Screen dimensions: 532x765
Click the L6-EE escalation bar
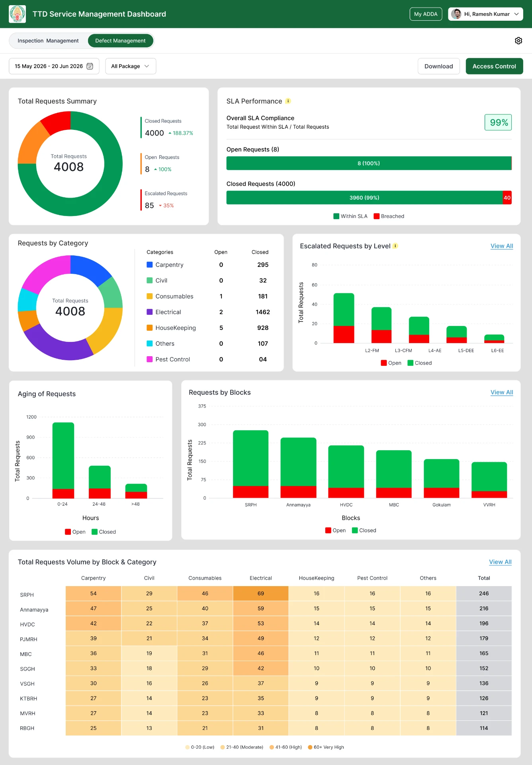tap(494, 339)
